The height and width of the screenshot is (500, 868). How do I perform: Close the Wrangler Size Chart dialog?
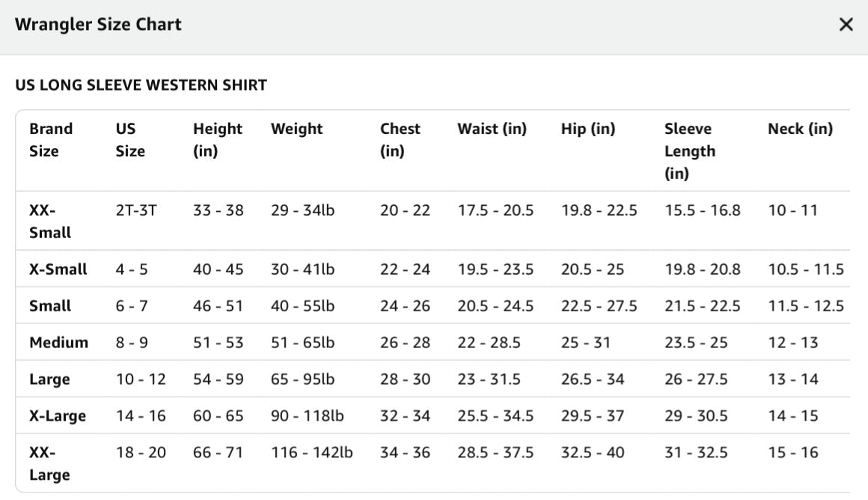coord(846,25)
